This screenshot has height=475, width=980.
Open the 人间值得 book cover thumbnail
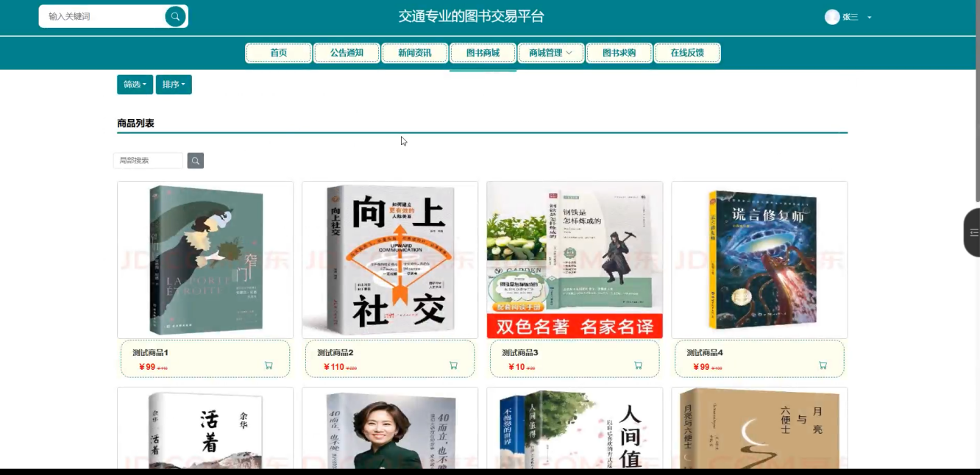click(x=575, y=428)
